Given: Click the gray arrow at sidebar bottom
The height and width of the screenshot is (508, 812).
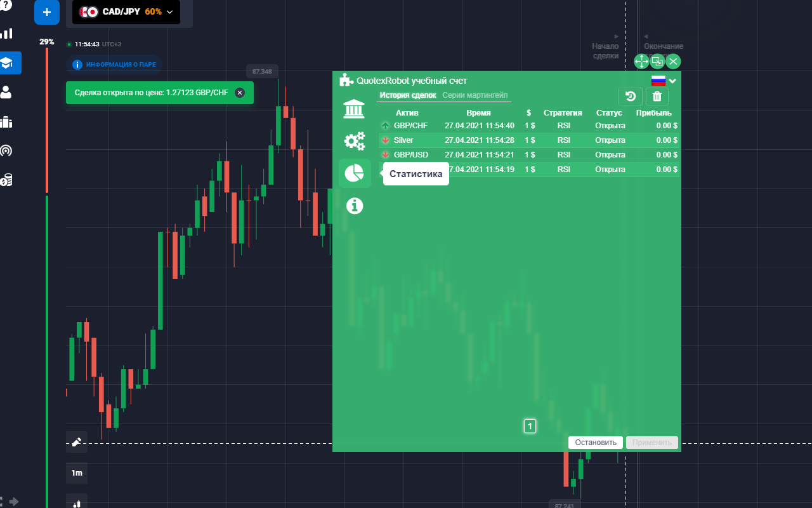Looking at the screenshot, I should click(x=14, y=501).
